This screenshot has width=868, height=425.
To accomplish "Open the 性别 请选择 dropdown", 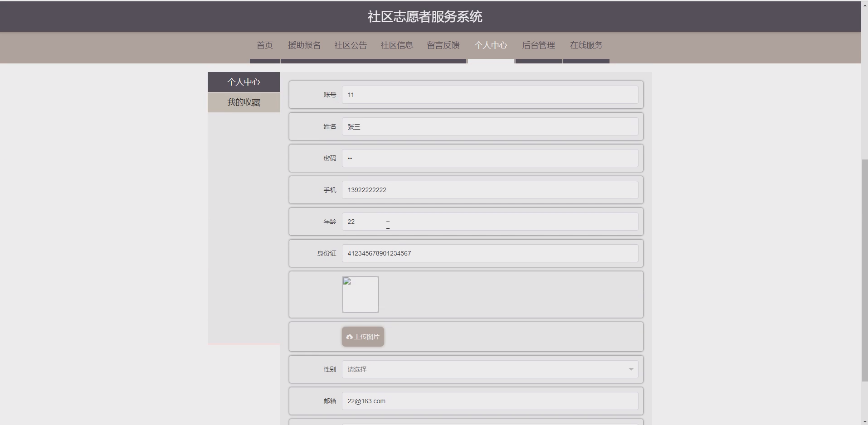I will click(x=490, y=369).
